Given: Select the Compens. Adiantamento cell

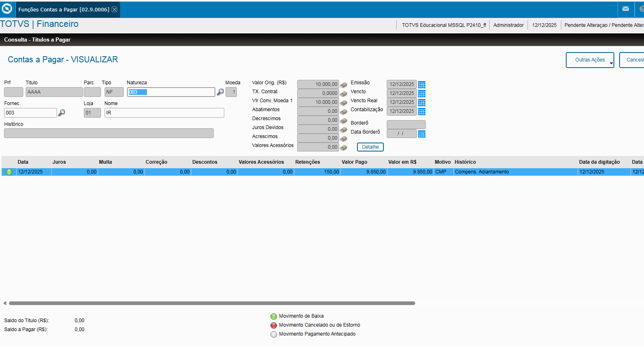Looking at the screenshot, I should 516,172.
